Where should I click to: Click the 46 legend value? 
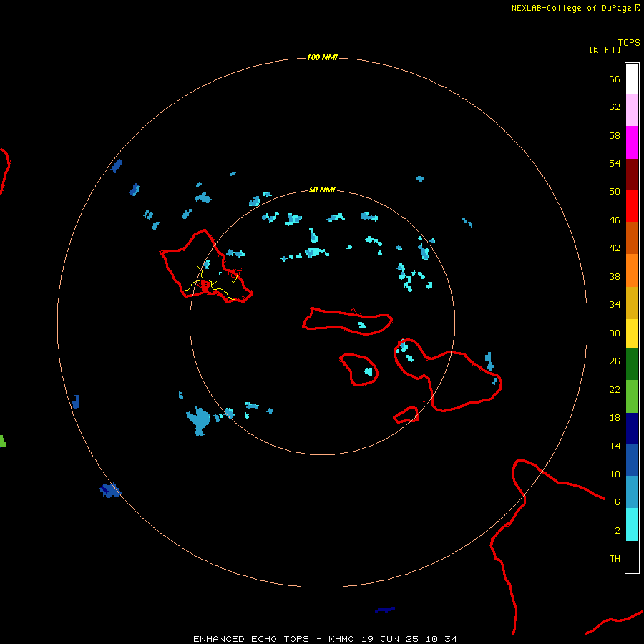[x=615, y=220]
